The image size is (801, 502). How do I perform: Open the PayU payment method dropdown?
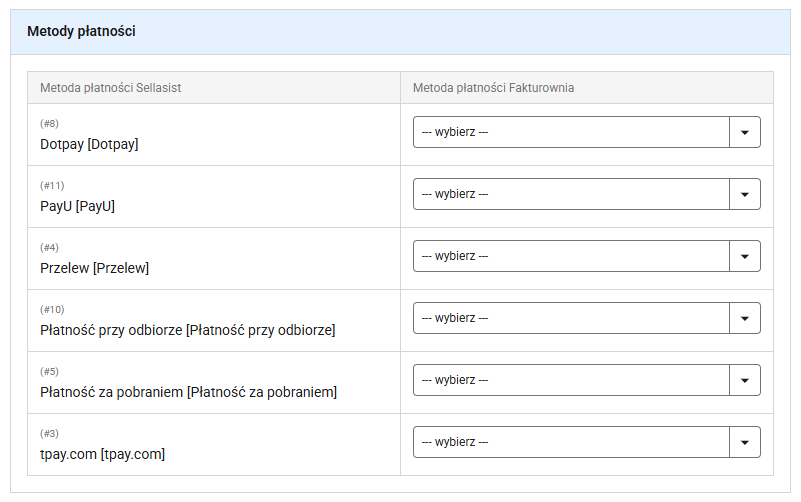coord(586,194)
